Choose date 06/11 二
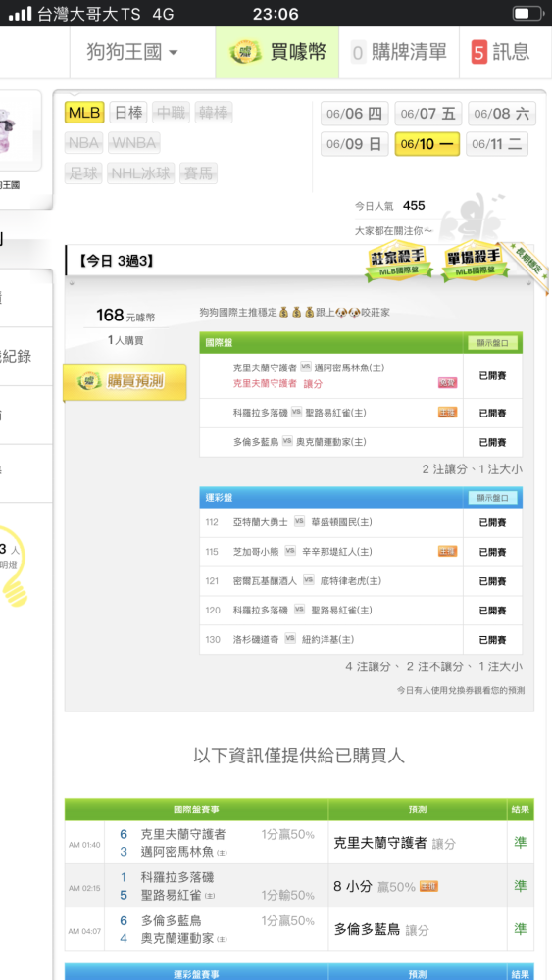The height and width of the screenshot is (980, 552). pyautogui.click(x=497, y=144)
